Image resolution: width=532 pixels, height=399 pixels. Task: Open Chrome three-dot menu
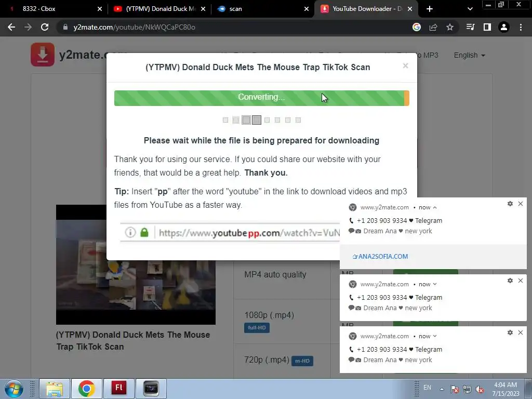click(521, 27)
